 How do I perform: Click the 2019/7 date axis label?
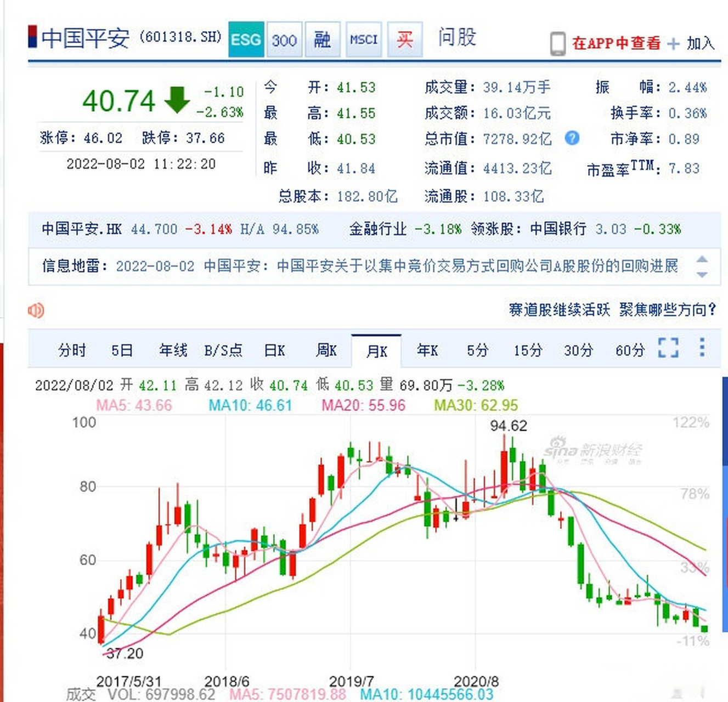351,681
